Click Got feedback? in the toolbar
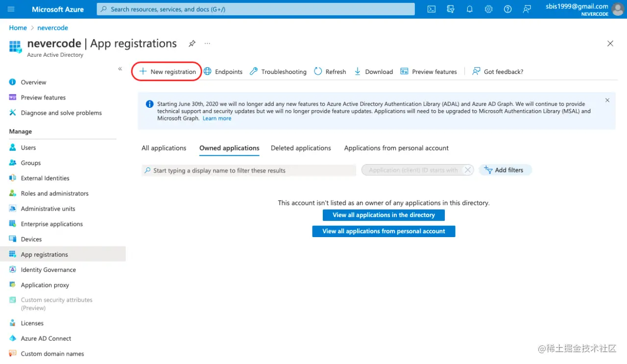The image size is (627, 364). point(498,72)
